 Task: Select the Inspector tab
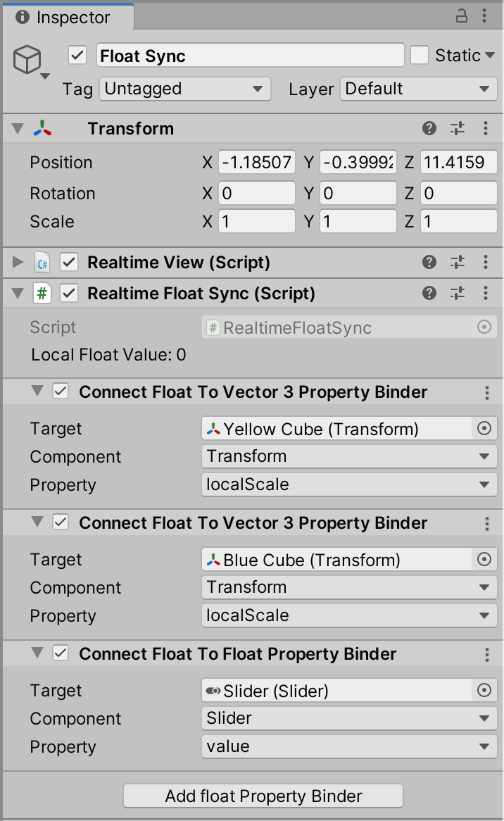(68, 18)
